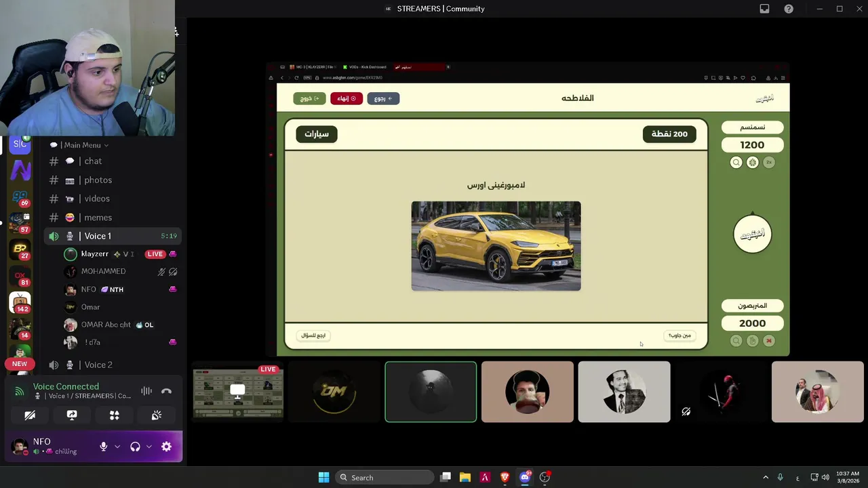The height and width of the screenshot is (488, 868).
Task: Share your screen button in voice panel
Action: (x=72, y=415)
